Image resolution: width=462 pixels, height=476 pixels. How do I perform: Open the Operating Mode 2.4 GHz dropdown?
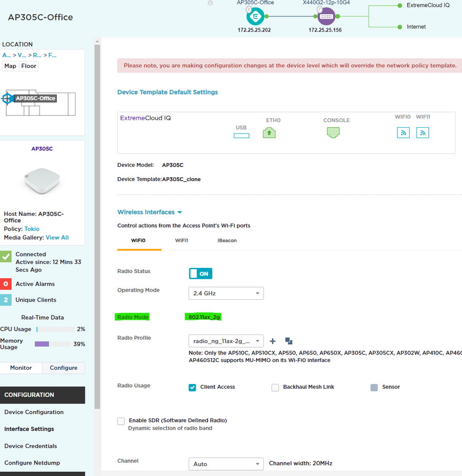point(226,294)
